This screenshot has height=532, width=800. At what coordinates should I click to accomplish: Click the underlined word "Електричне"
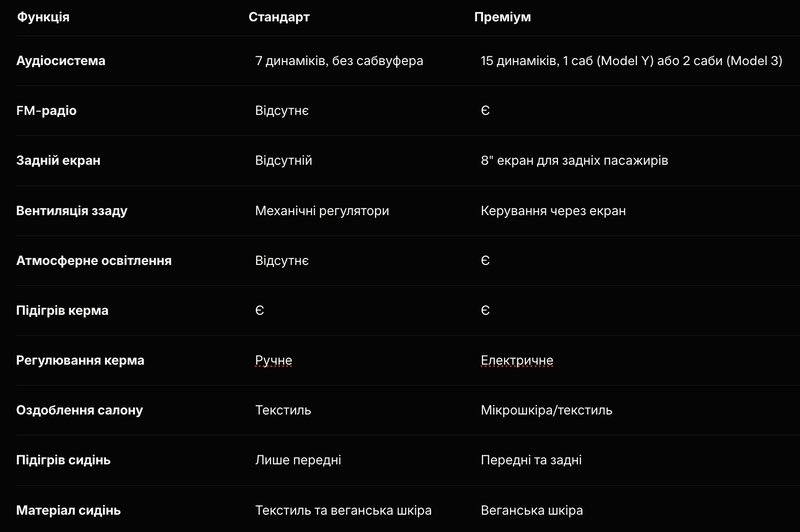coord(517,361)
